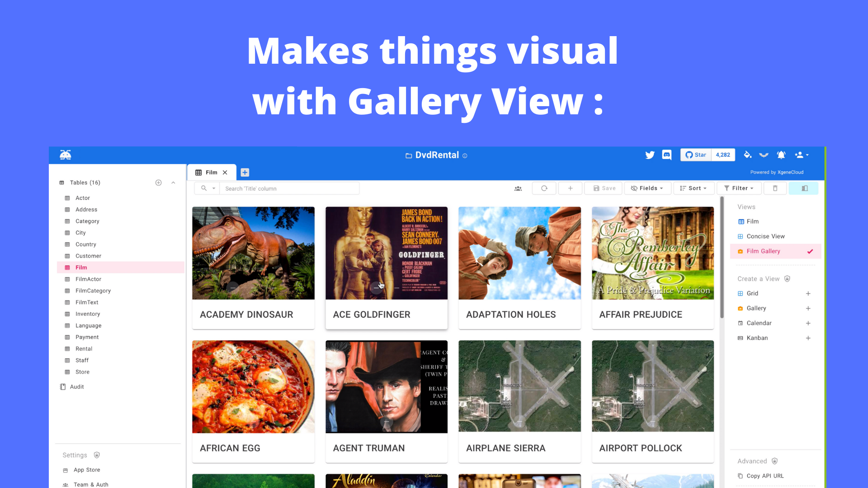868x488 pixels.
Task: Toggle hidden fields with the Fields control
Action: (x=647, y=188)
